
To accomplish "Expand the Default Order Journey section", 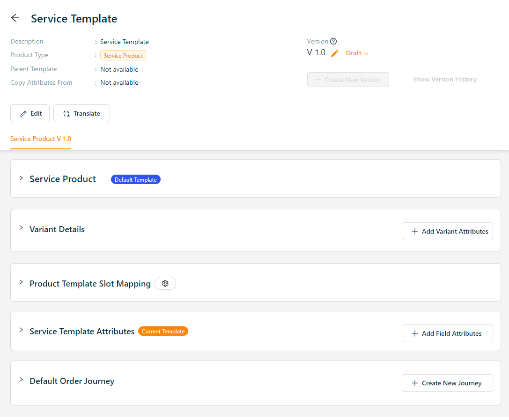I will [21, 380].
